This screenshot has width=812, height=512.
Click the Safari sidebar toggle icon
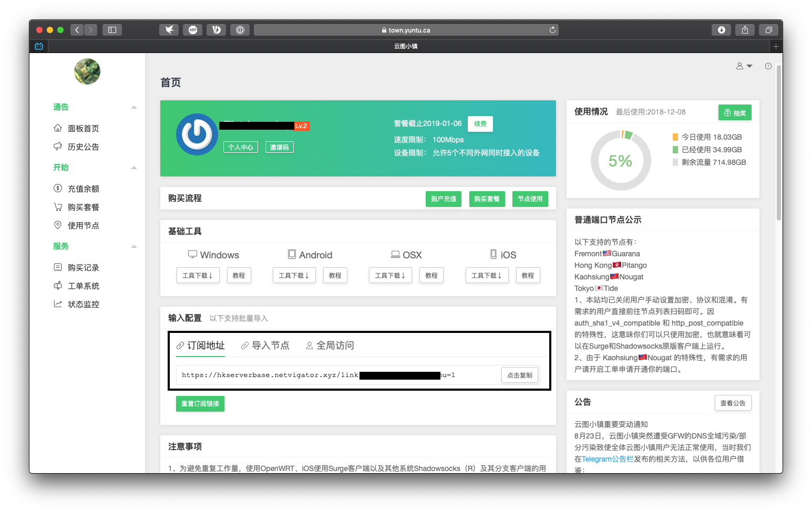pos(112,30)
